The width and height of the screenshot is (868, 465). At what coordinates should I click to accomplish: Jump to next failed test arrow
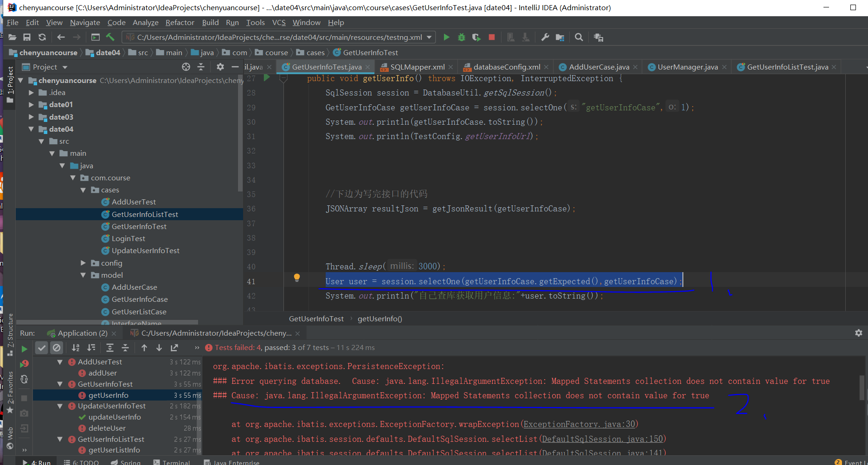159,348
